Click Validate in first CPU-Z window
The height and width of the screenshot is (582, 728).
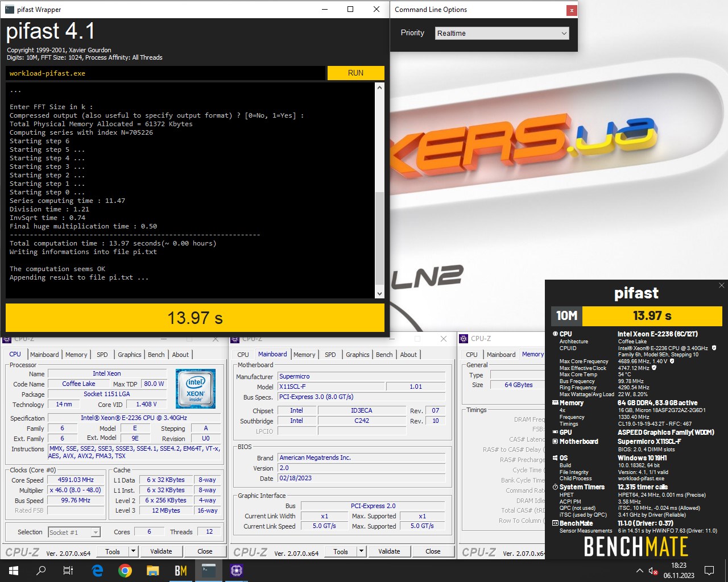point(161,551)
